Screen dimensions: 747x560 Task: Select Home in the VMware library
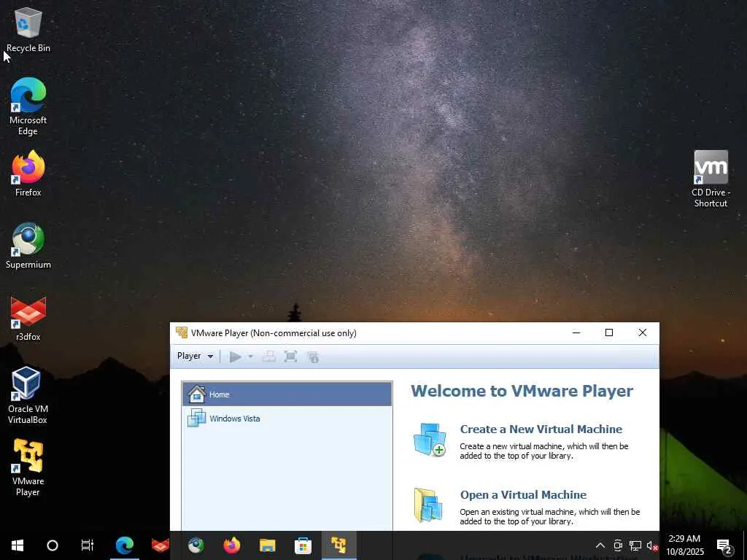point(287,394)
